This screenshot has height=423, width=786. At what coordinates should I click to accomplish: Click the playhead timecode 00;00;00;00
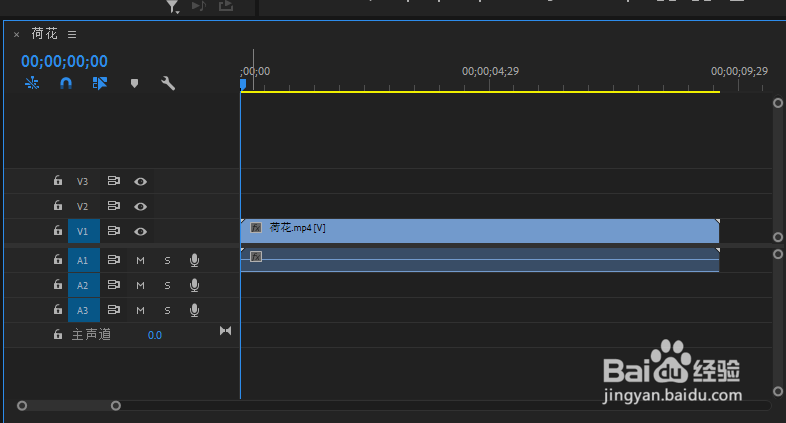pos(64,62)
